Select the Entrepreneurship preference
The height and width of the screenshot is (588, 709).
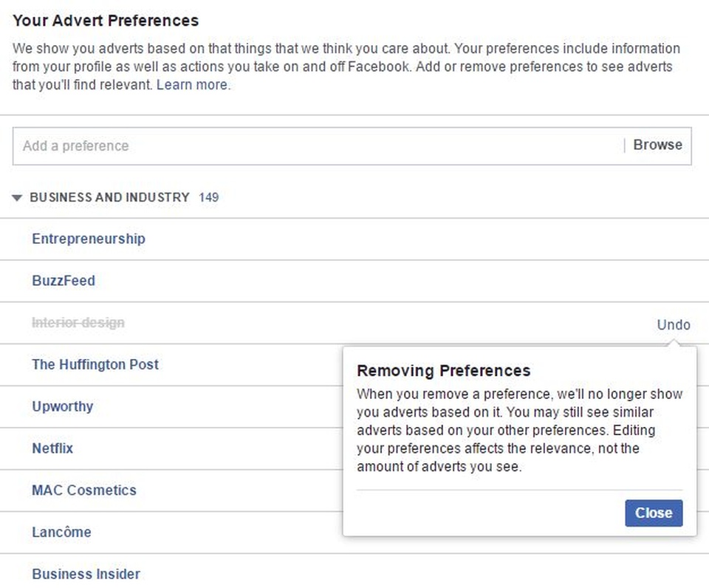coord(89,239)
